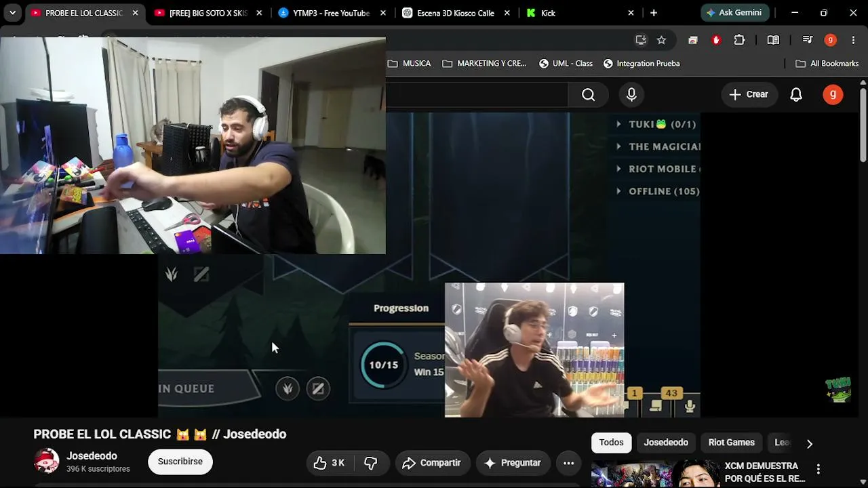Subscribe with the Suscribirse button
The height and width of the screenshot is (488, 868).
[180, 462]
